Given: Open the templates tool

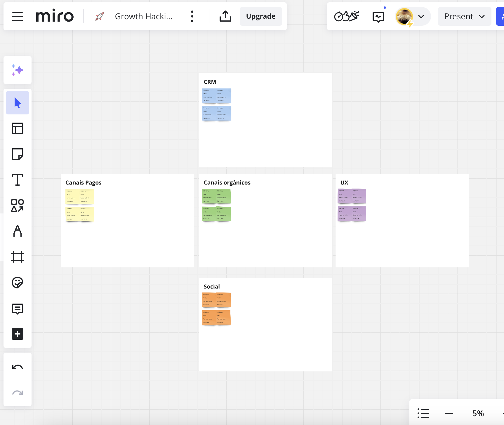Looking at the screenshot, I should [x=18, y=128].
